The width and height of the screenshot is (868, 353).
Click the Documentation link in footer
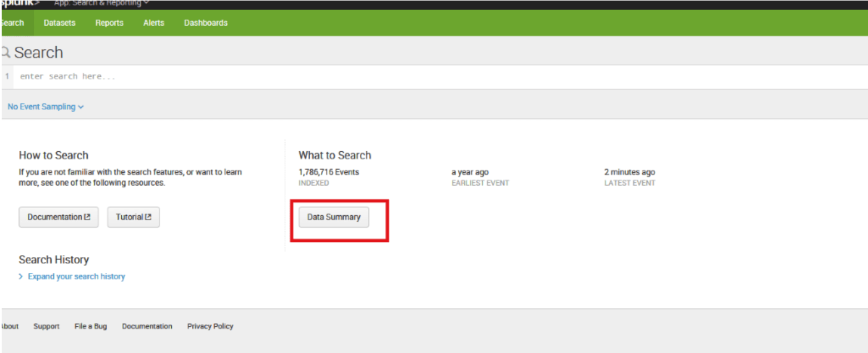pos(147,326)
